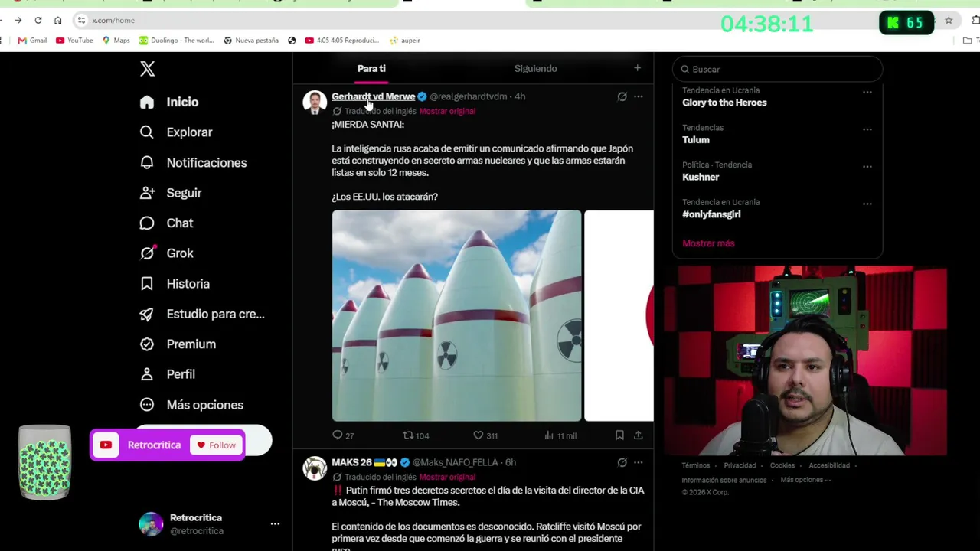
Task: Bookmark this page with the star icon
Action: coord(949,21)
